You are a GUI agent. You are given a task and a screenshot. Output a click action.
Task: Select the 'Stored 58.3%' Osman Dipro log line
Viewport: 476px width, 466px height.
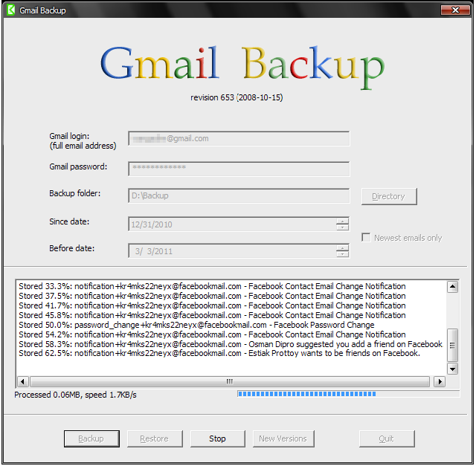[231, 344]
